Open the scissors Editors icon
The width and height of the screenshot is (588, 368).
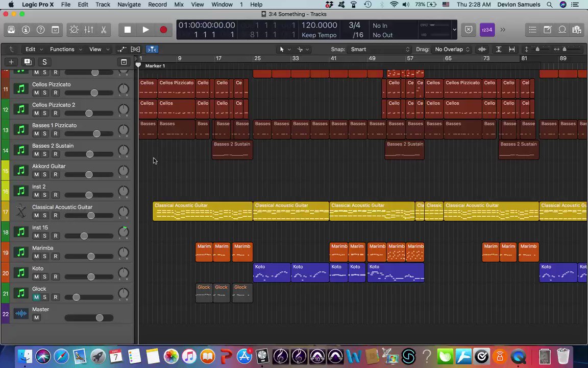[104, 30]
